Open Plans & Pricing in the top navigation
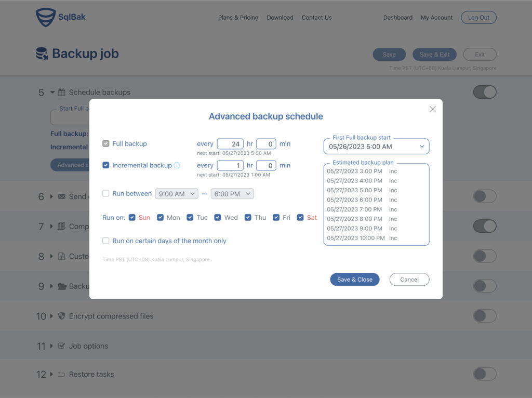 pos(238,18)
